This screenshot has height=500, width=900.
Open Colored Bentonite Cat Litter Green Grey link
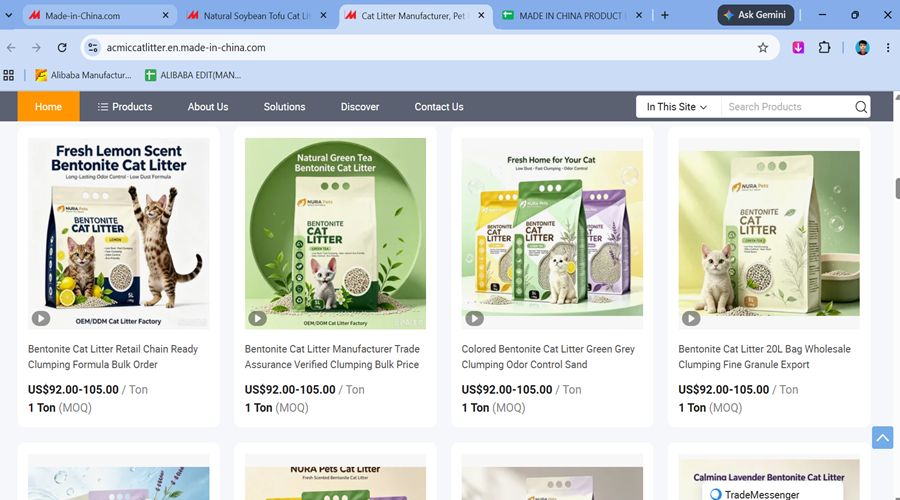click(548, 356)
